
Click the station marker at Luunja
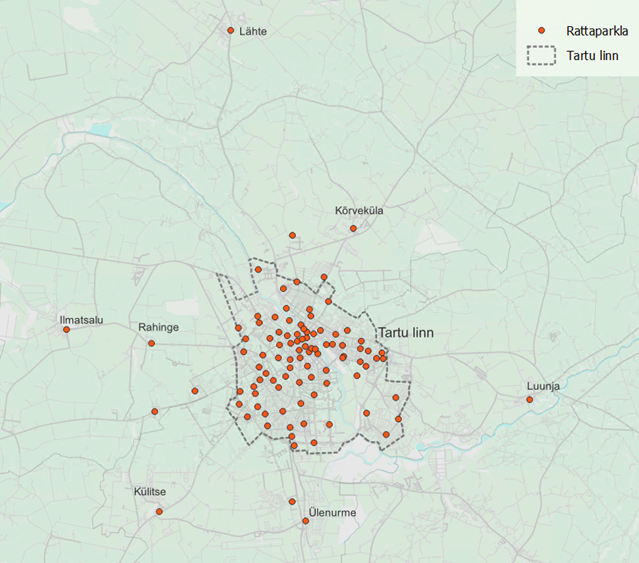529,400
